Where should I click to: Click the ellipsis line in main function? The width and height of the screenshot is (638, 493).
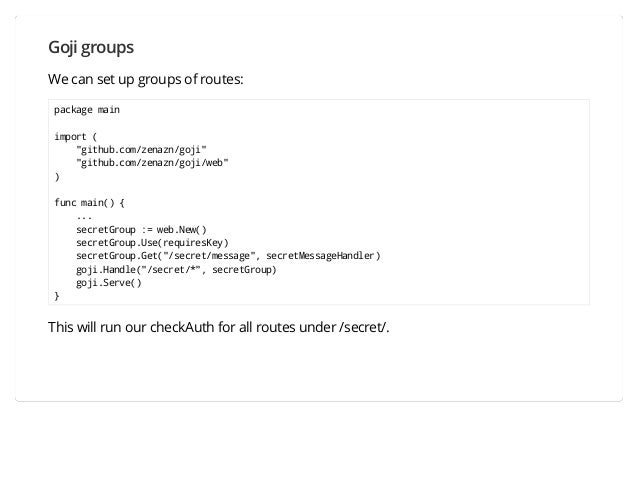click(x=84, y=218)
